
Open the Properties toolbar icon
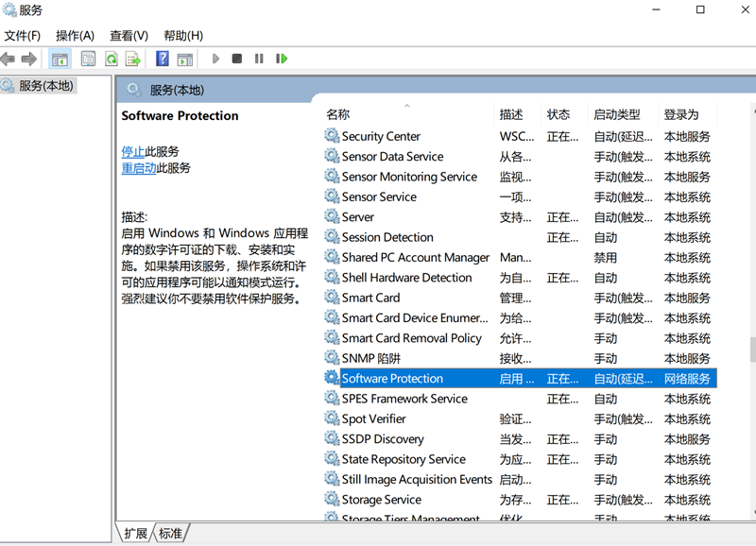coord(88,59)
